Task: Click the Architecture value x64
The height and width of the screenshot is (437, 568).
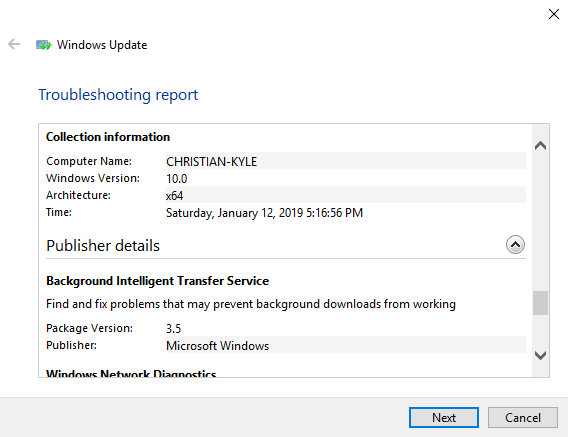Action: tap(174, 196)
